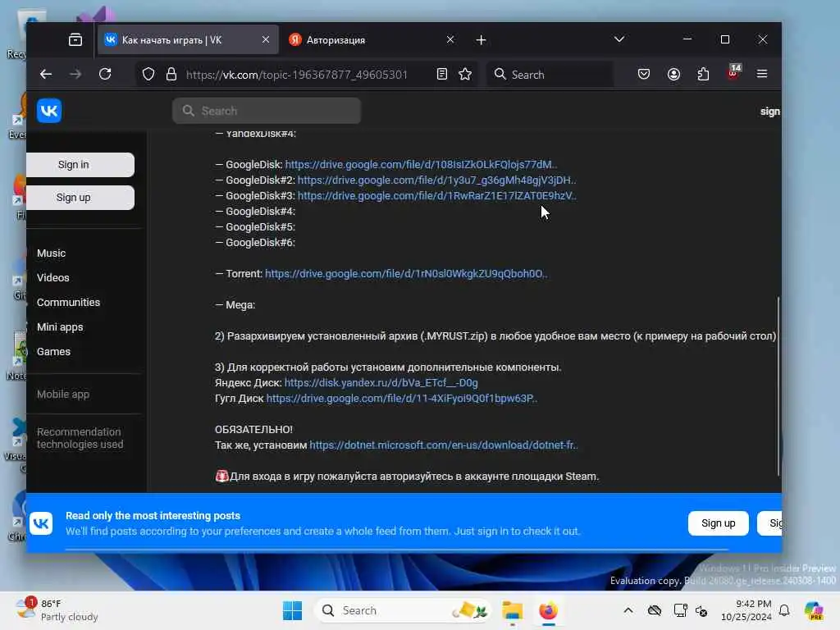Click the browser address bar URL

pyautogui.click(x=297, y=75)
